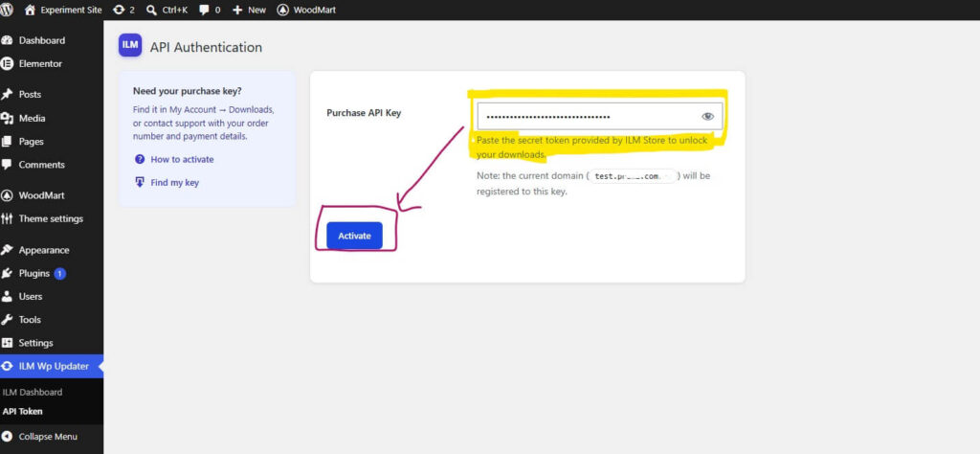Click the current domain value badge

tap(632, 176)
